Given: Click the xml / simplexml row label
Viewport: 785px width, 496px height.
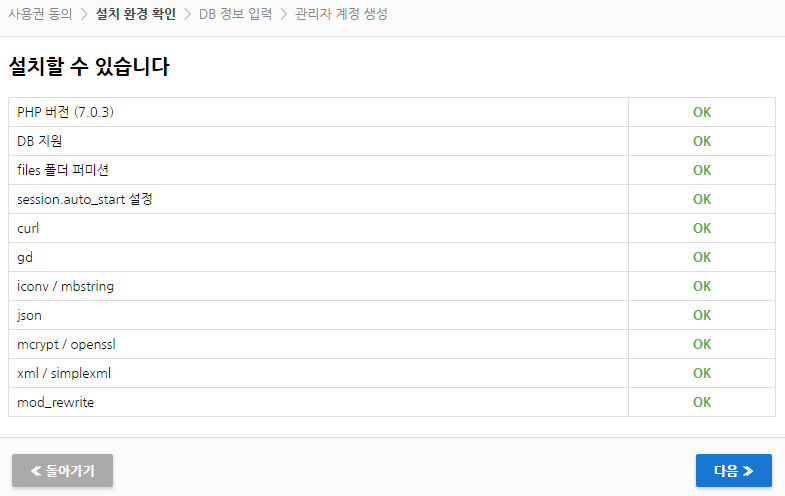Looking at the screenshot, I should (x=64, y=373).
